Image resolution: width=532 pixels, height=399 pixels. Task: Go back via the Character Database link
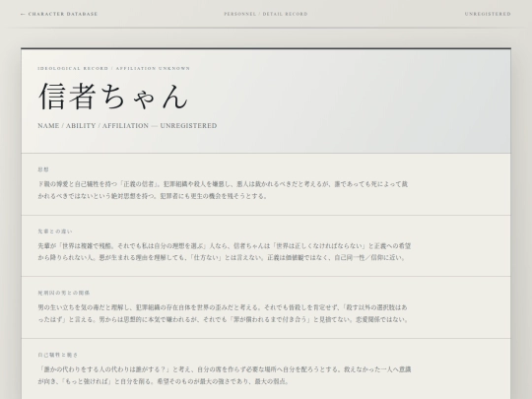pyautogui.click(x=59, y=14)
